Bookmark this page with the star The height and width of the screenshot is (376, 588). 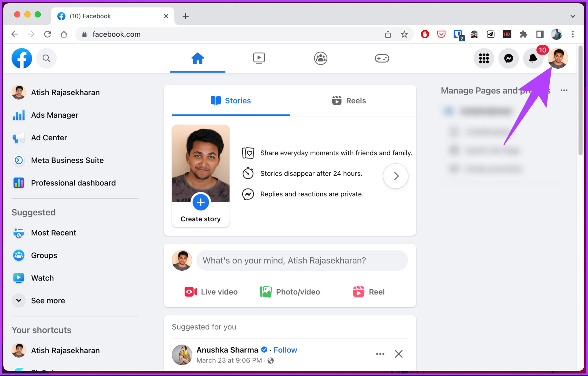pos(404,34)
